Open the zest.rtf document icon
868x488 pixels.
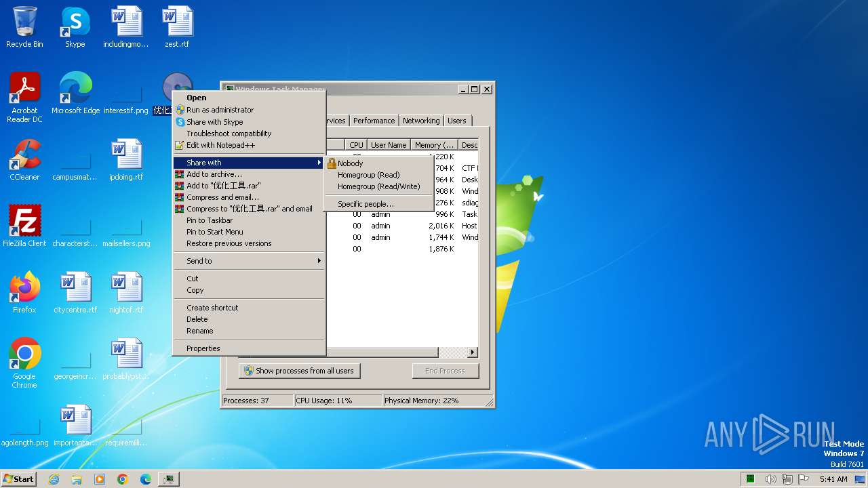pos(177,27)
